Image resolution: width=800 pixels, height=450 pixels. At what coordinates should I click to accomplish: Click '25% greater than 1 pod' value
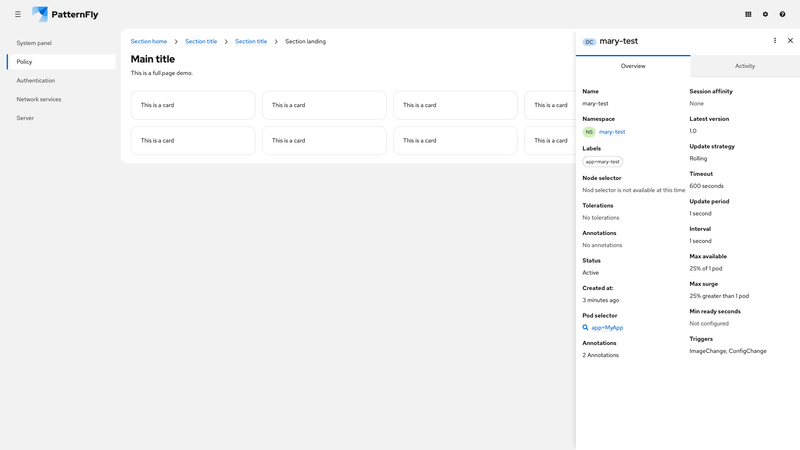pos(719,296)
